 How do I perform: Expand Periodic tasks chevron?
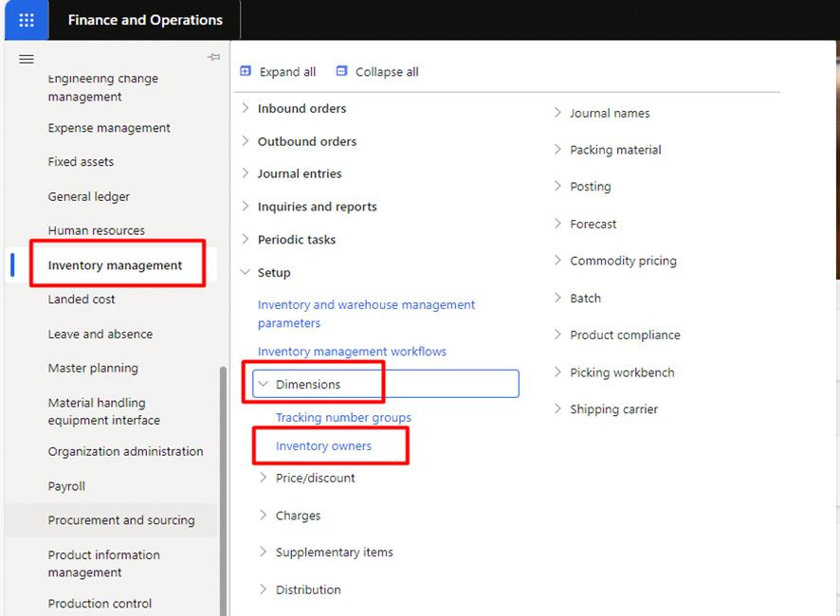(x=246, y=239)
